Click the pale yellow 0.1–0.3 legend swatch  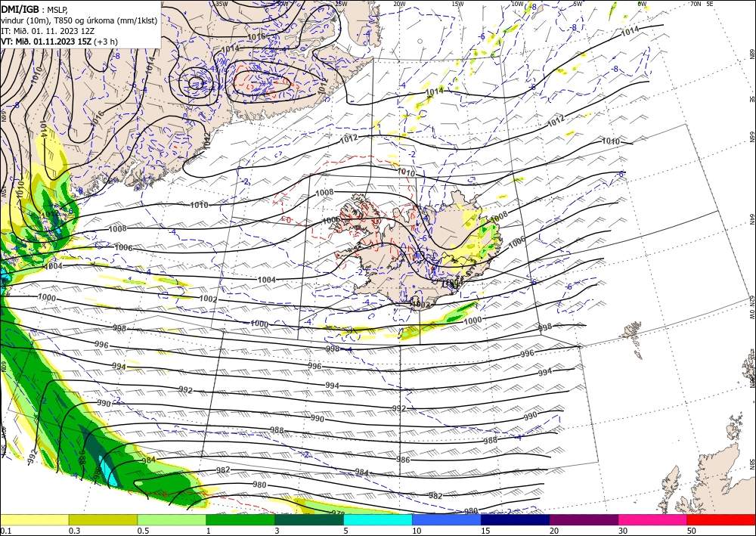(x=34, y=519)
